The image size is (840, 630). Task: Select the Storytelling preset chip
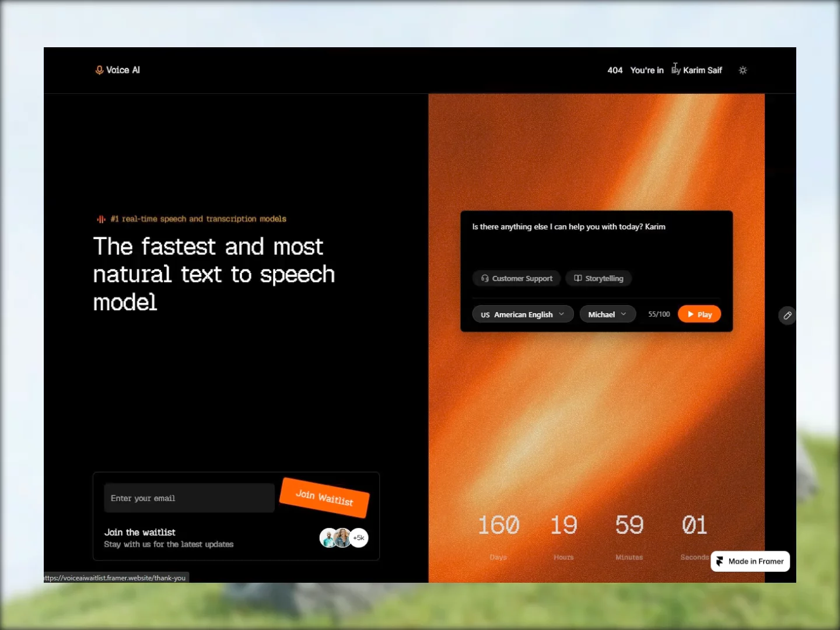pyautogui.click(x=598, y=278)
